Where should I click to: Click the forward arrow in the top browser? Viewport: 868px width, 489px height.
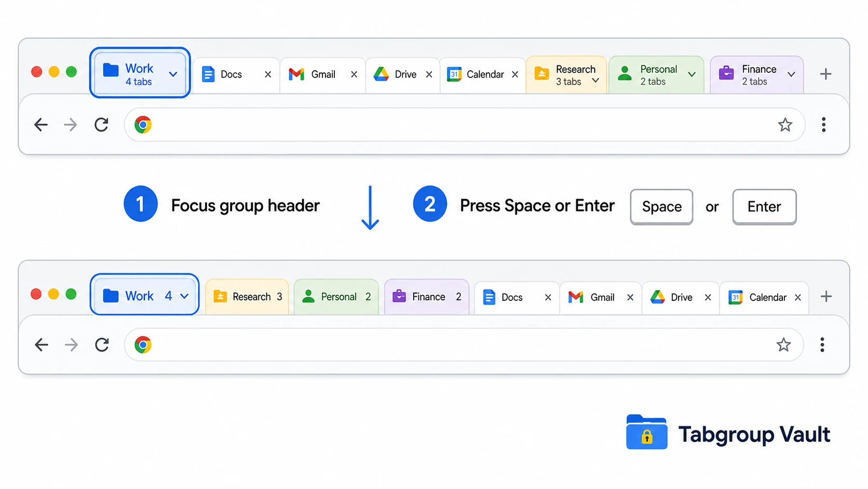coord(71,125)
